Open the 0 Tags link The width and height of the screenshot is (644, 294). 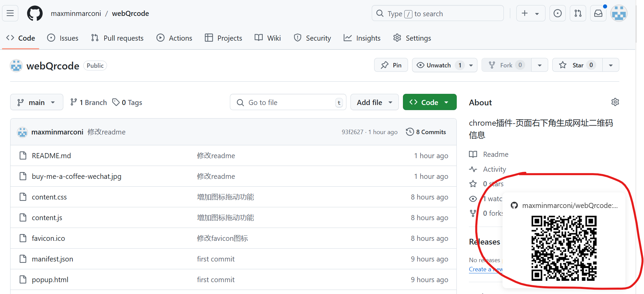(x=127, y=102)
